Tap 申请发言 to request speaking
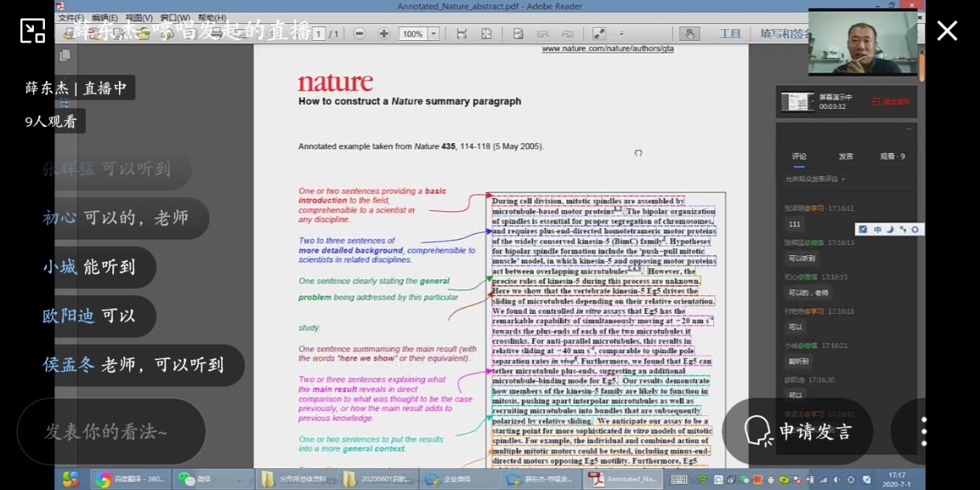This screenshot has width=980, height=490. (x=797, y=431)
